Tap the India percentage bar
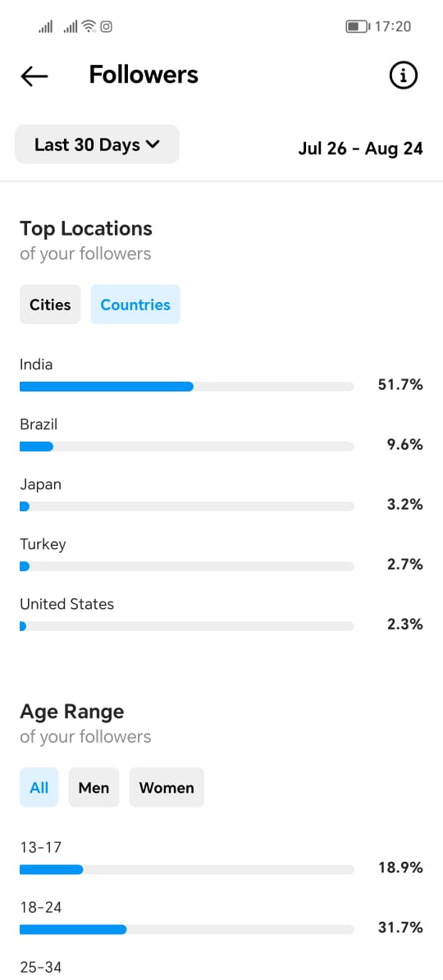 pyautogui.click(x=187, y=387)
